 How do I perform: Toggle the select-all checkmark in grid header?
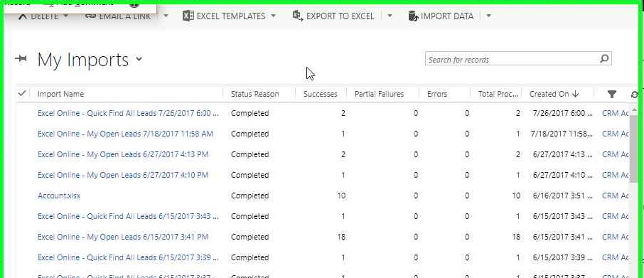pos(22,94)
